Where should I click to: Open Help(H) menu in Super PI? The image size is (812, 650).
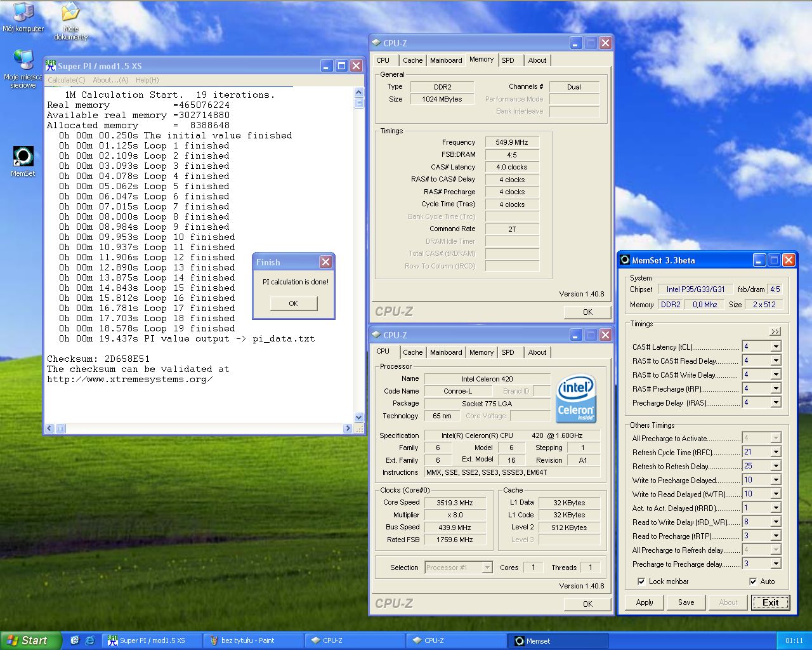click(147, 80)
